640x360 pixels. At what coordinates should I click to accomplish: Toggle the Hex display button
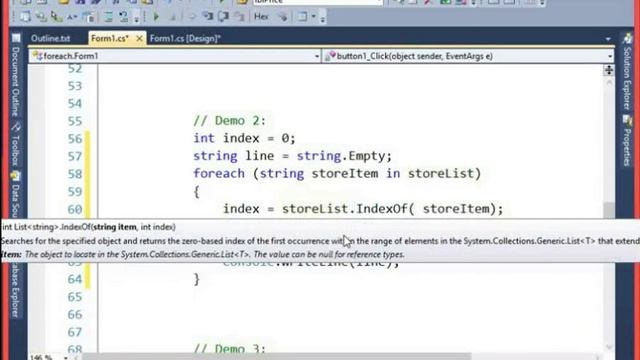click(261, 17)
